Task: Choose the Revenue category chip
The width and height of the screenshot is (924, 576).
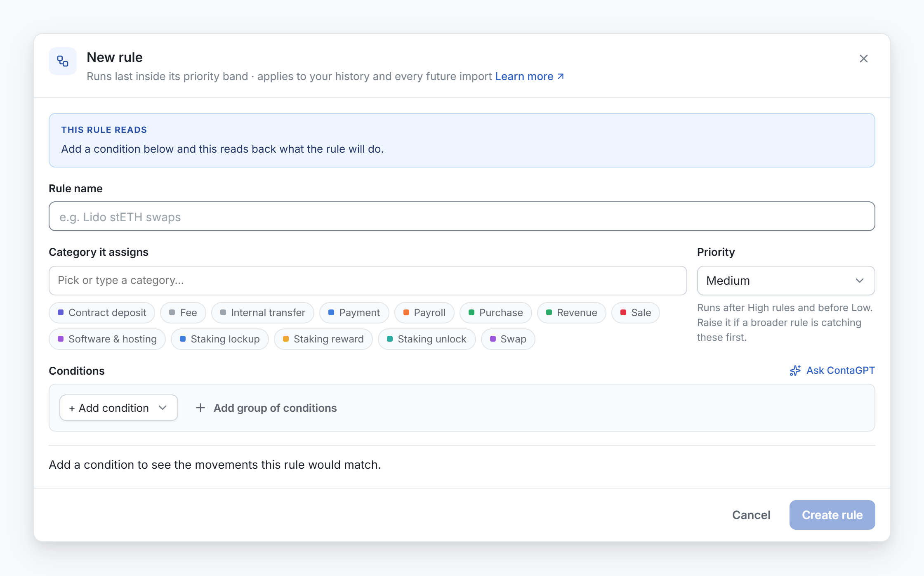Action: point(572,313)
